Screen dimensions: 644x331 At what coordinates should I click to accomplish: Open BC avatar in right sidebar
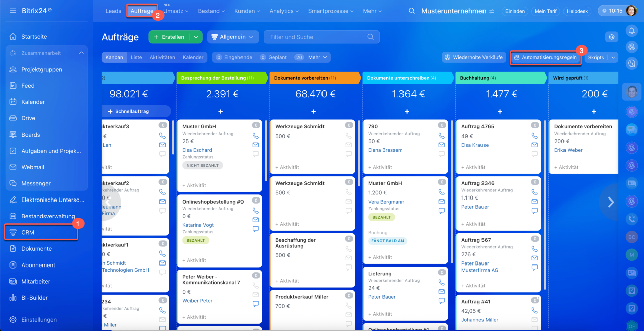(x=632, y=237)
